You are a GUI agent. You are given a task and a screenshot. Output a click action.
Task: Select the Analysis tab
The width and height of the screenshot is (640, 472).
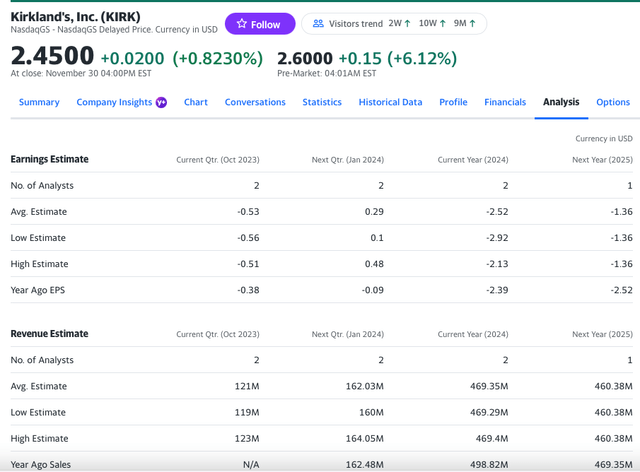click(x=561, y=102)
